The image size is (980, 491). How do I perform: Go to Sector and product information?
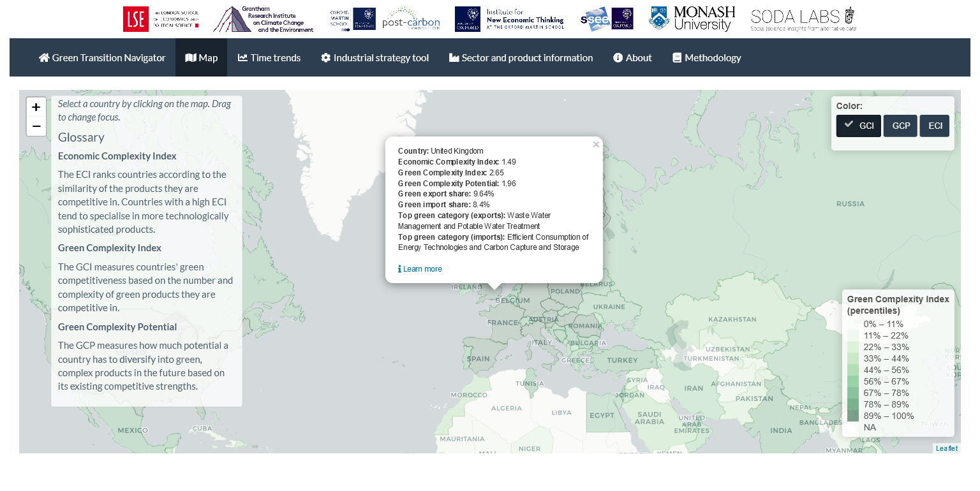(521, 57)
